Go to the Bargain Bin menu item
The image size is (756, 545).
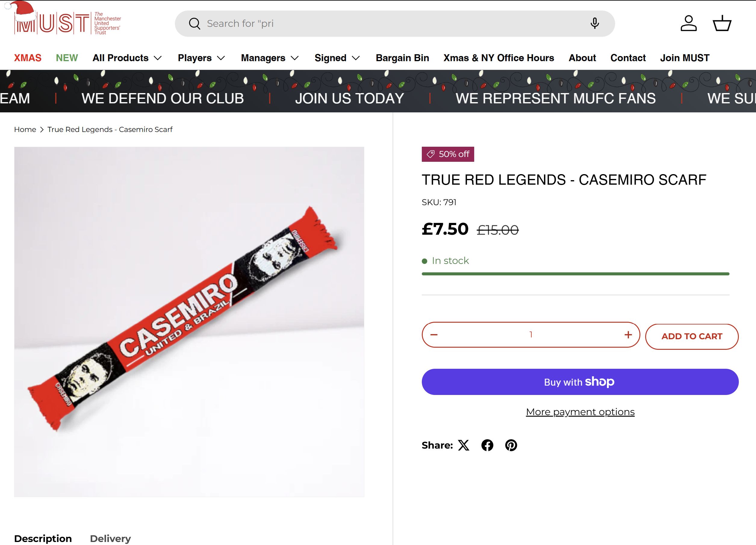click(x=402, y=58)
